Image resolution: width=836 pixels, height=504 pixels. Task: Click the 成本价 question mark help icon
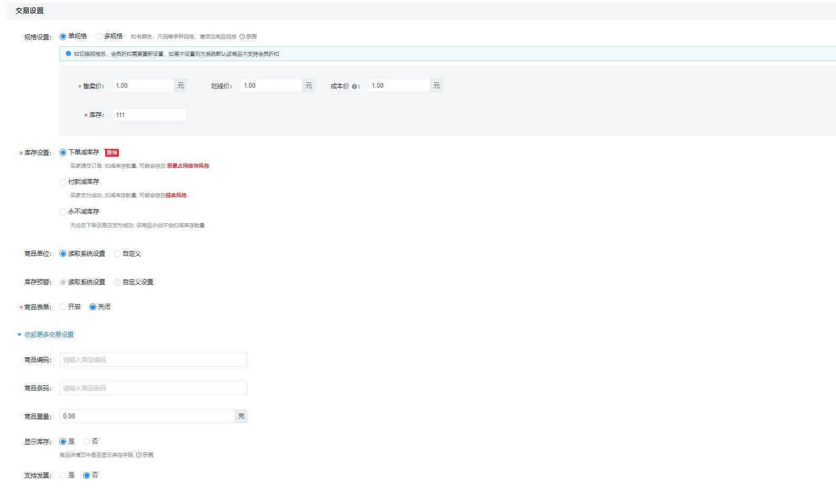[x=354, y=87]
